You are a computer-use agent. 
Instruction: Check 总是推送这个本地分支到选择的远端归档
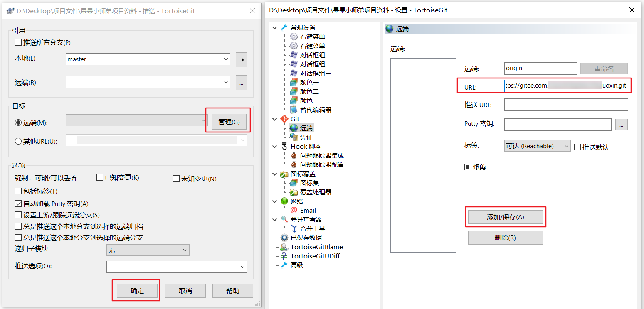(x=18, y=226)
